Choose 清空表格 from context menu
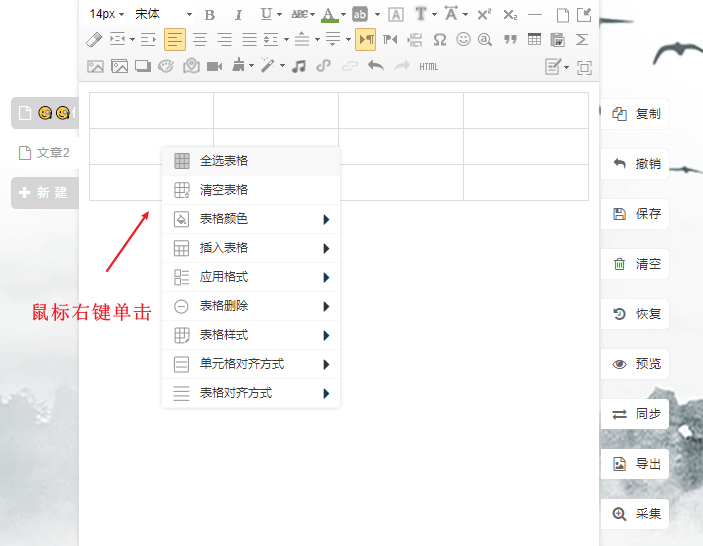The height and width of the screenshot is (546, 703). [x=224, y=190]
